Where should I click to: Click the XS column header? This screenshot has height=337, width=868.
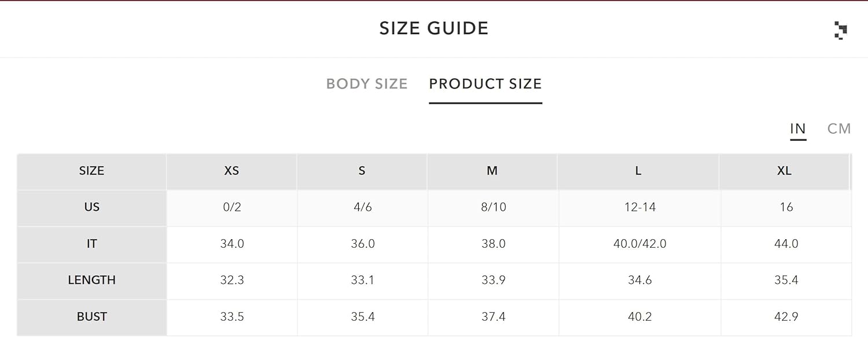click(231, 171)
